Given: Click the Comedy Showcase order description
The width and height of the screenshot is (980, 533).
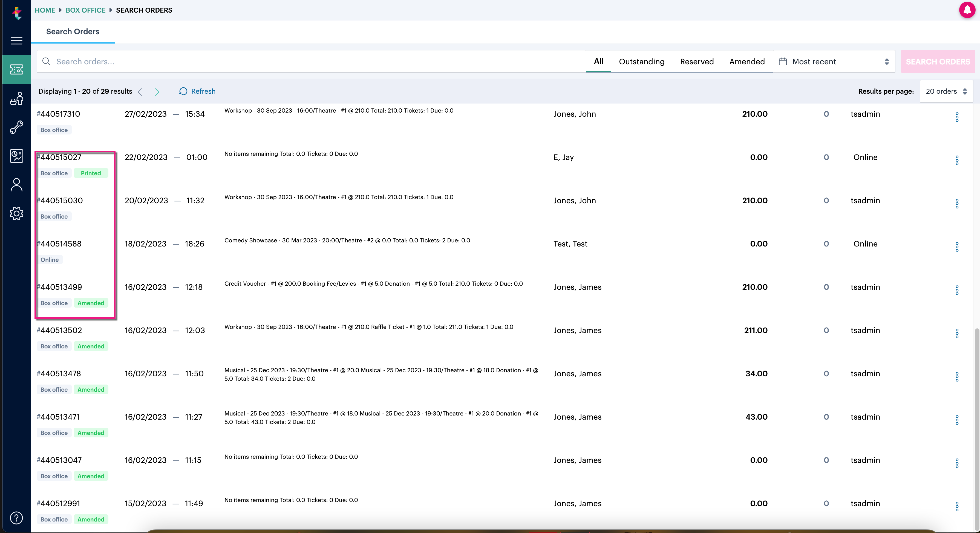Looking at the screenshot, I should (x=347, y=240).
